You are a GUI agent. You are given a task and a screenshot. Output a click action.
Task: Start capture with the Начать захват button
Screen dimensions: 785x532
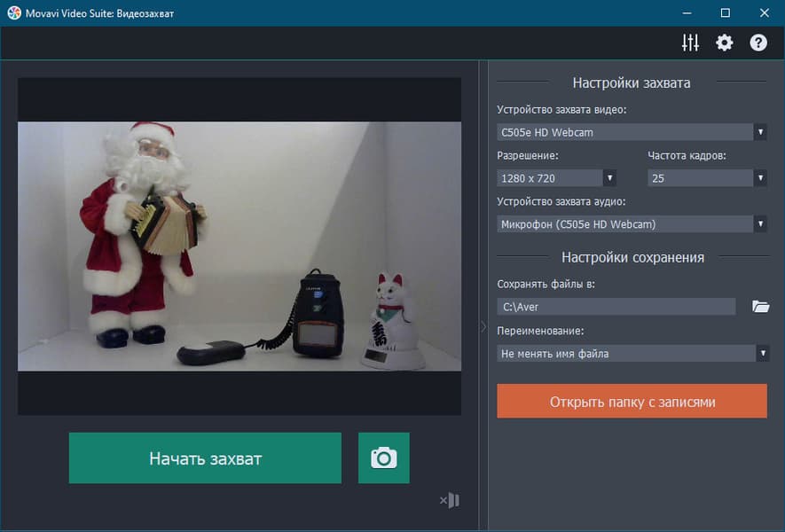pyautogui.click(x=205, y=458)
